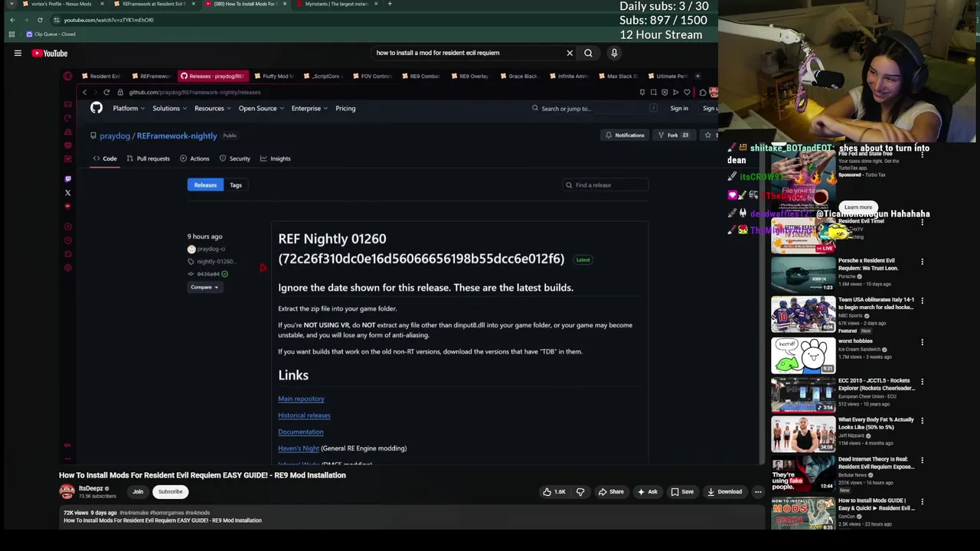Go forward using browser forward arrow
This screenshot has height=551, width=980.
[26, 20]
